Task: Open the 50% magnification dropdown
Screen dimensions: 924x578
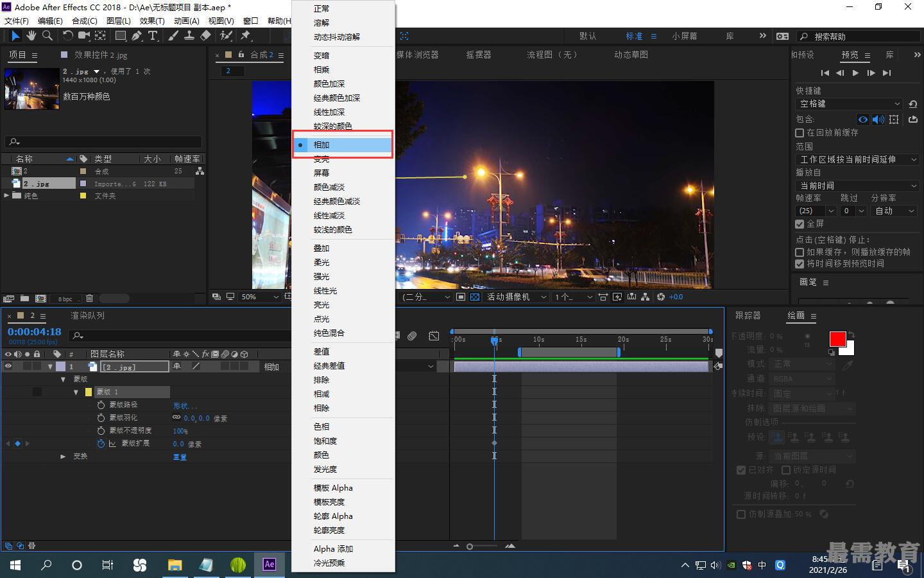Action: tap(259, 297)
